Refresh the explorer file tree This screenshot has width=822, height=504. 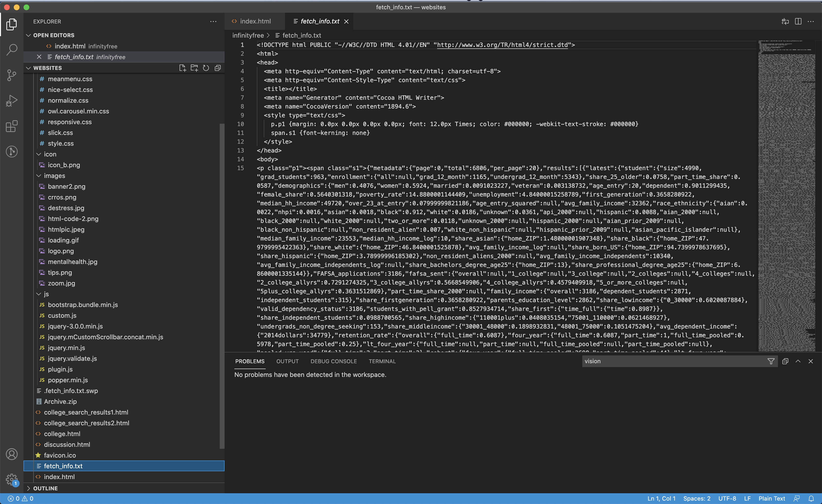click(206, 68)
